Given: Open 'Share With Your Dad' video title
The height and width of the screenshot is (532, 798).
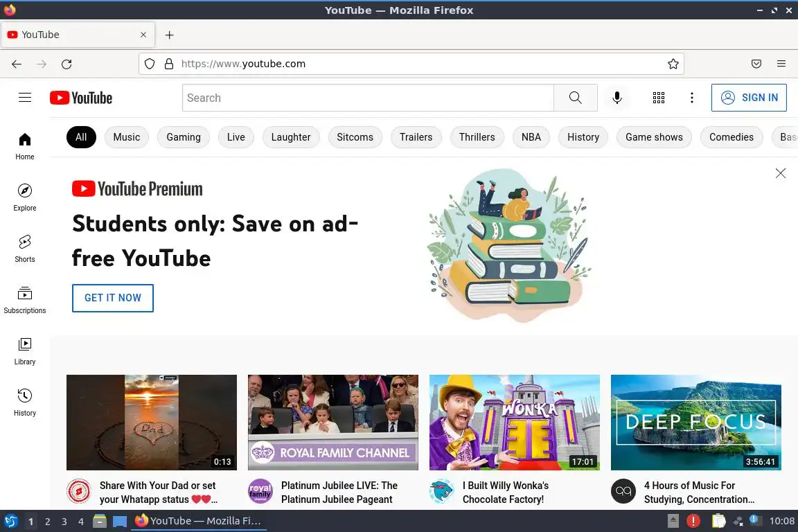Looking at the screenshot, I should 158,493.
